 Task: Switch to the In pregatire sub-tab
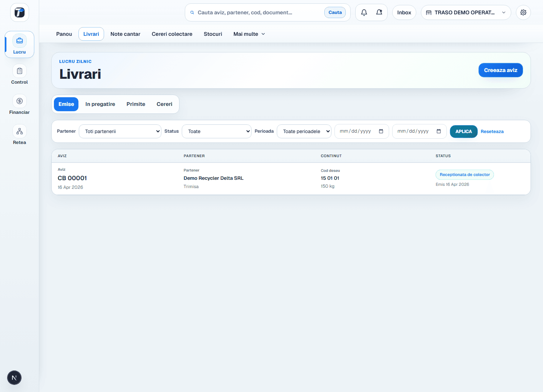coord(100,104)
